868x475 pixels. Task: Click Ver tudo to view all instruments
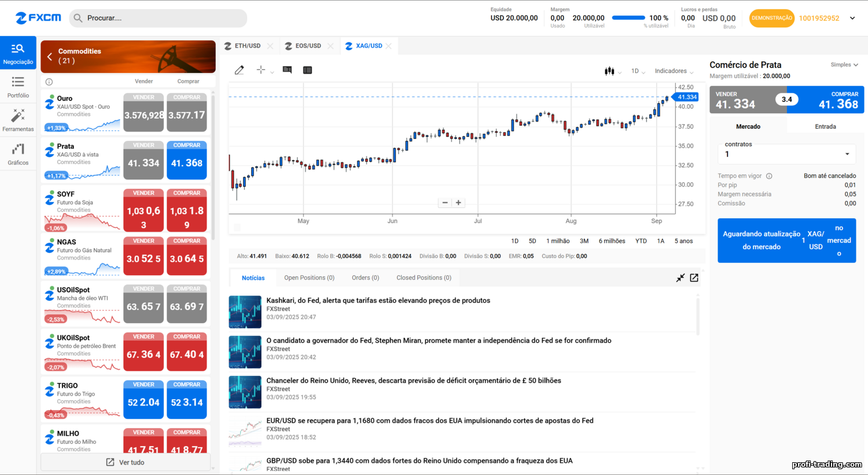point(126,462)
